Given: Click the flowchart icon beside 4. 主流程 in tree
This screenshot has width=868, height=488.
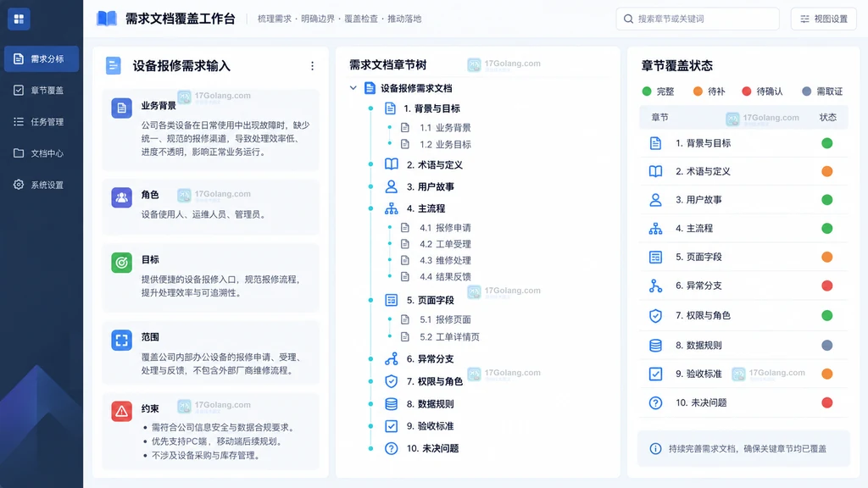Looking at the screenshot, I should tap(392, 208).
